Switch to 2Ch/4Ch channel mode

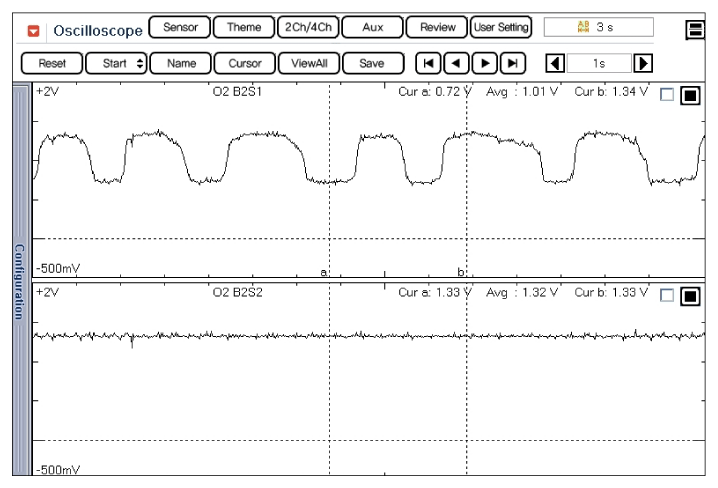(x=309, y=27)
